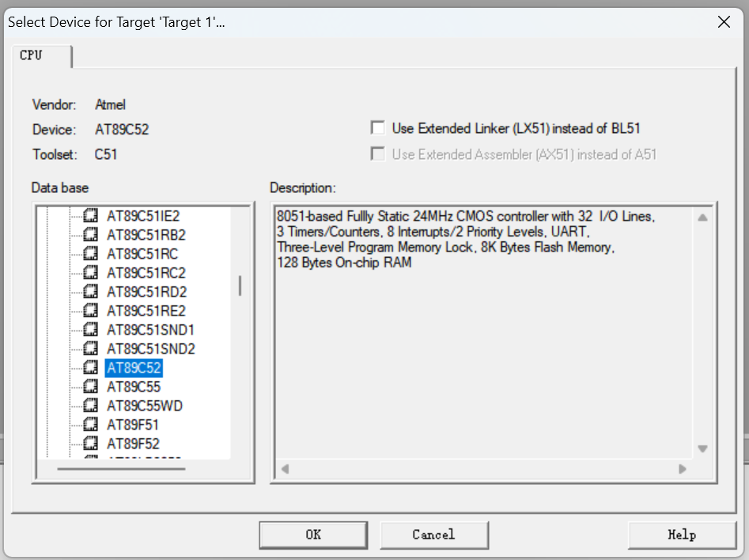Pick AT89C51RE2 from the list
The height and width of the screenshot is (560, 749).
click(146, 311)
